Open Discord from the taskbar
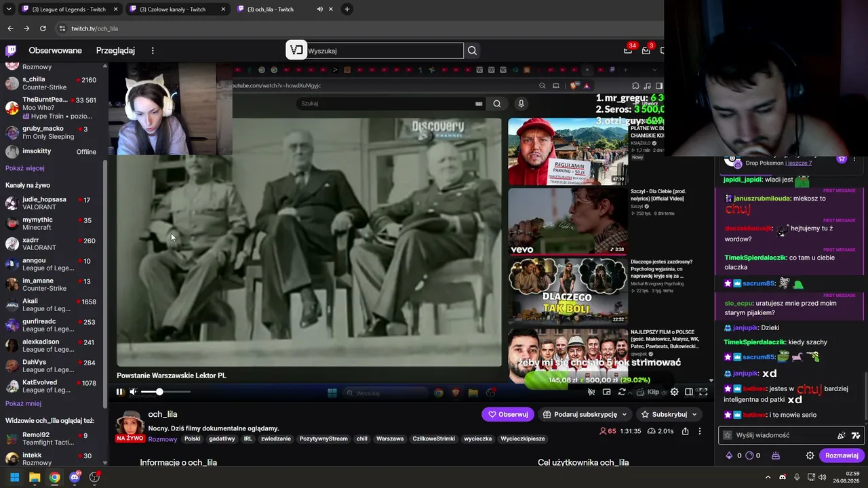The width and height of the screenshot is (868, 488). (75, 477)
